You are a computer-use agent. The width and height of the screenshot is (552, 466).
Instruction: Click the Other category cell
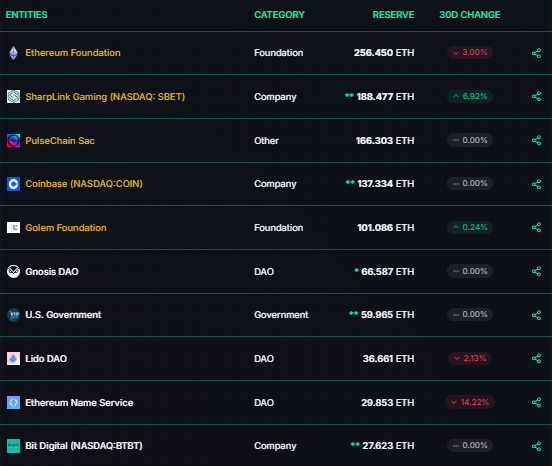266,141
